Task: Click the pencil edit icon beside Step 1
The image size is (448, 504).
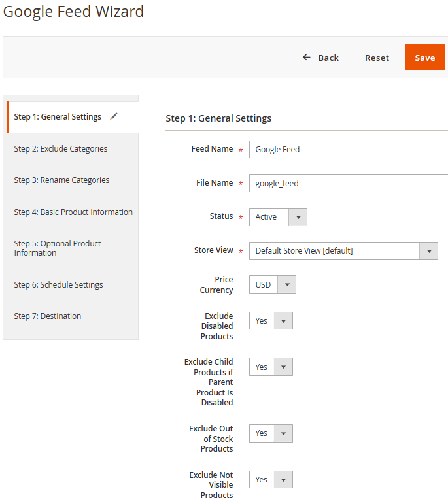Action: pyautogui.click(x=114, y=116)
